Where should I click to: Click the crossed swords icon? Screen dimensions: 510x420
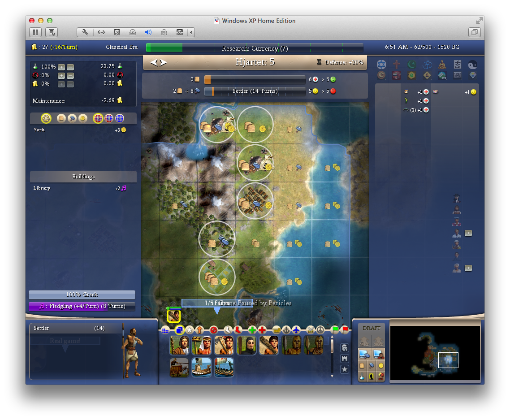310,330
